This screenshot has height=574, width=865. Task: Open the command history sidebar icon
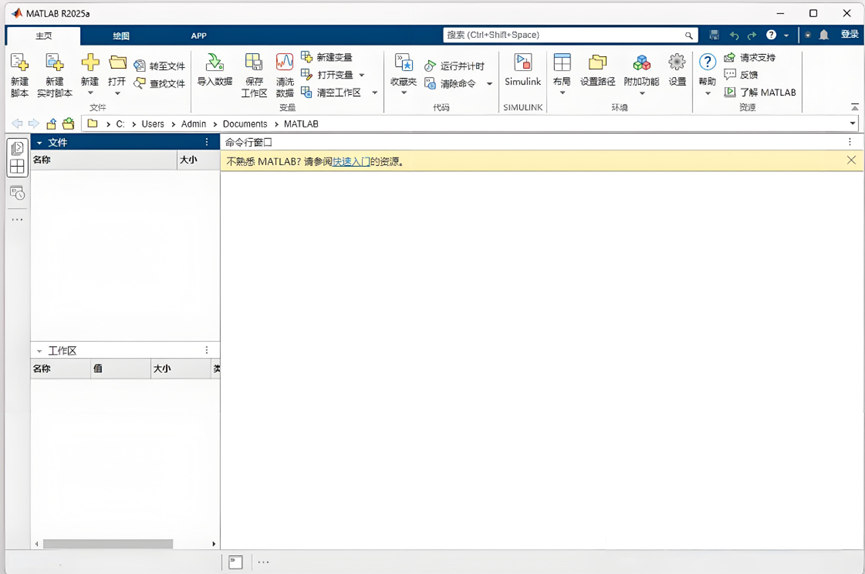17,193
